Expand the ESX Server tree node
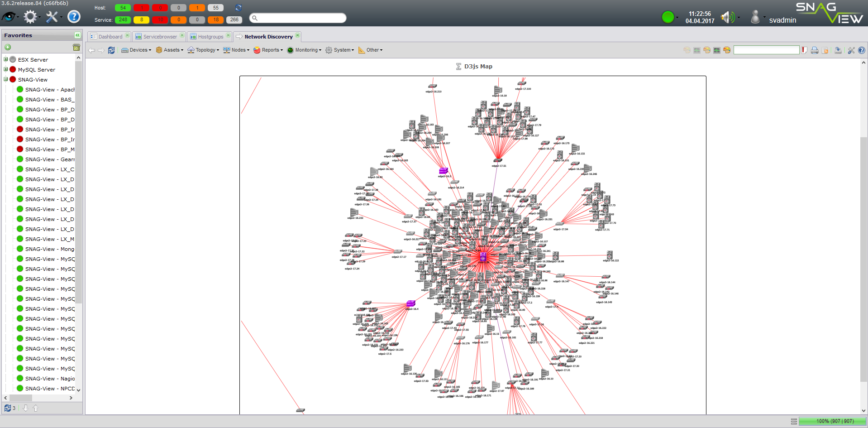868x428 pixels. [6, 59]
